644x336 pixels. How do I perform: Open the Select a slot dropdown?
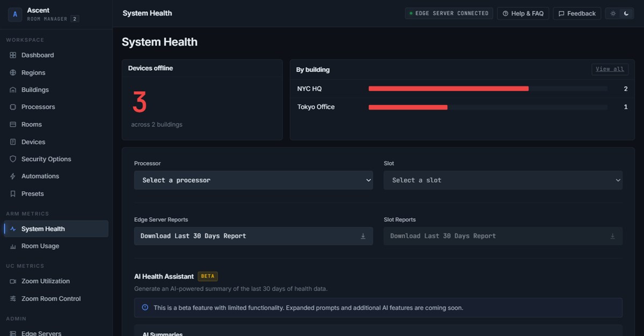point(503,180)
